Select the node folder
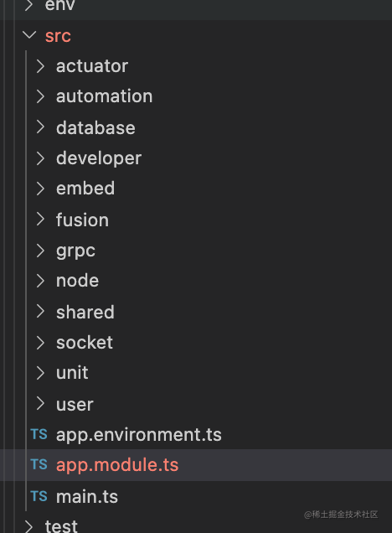The image size is (392, 533). 77,281
